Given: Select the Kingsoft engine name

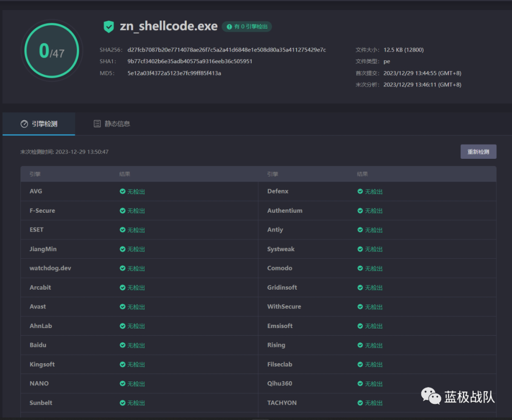Looking at the screenshot, I should pyautogui.click(x=42, y=365).
